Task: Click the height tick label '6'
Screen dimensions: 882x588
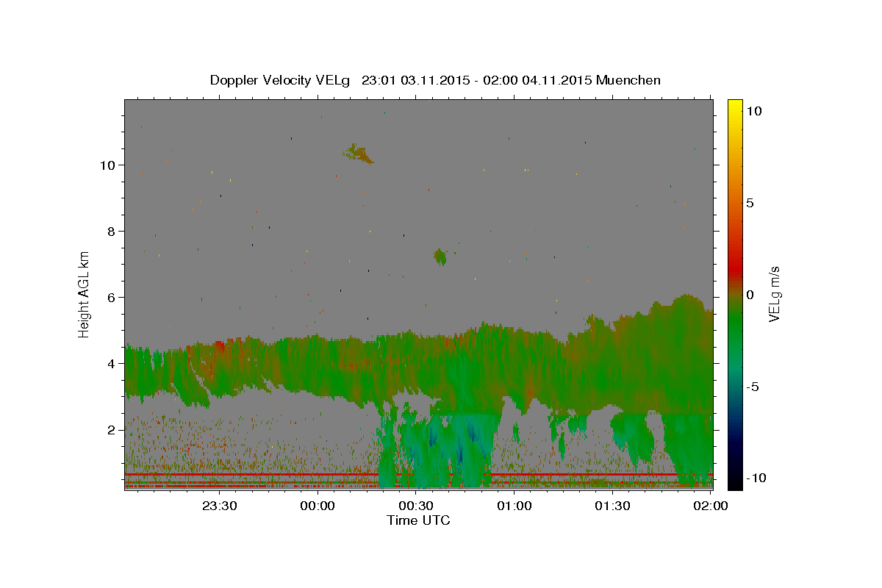Action: (x=112, y=297)
